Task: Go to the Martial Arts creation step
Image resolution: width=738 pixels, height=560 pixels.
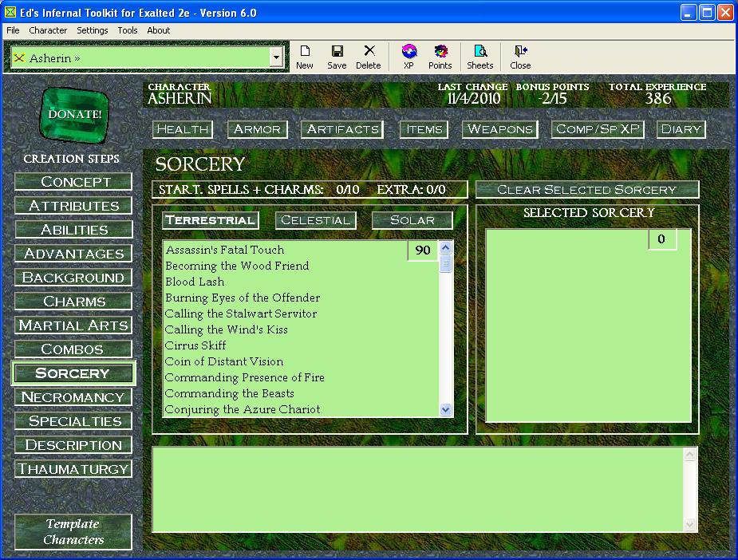Action: [73, 325]
